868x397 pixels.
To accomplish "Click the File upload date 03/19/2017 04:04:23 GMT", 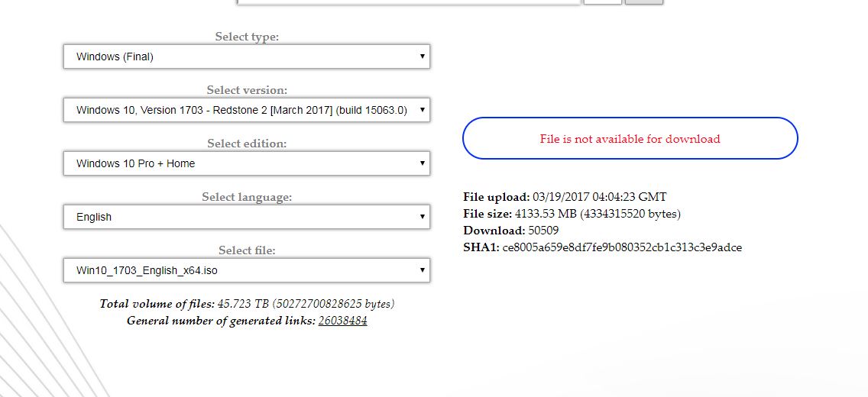I will [x=600, y=197].
